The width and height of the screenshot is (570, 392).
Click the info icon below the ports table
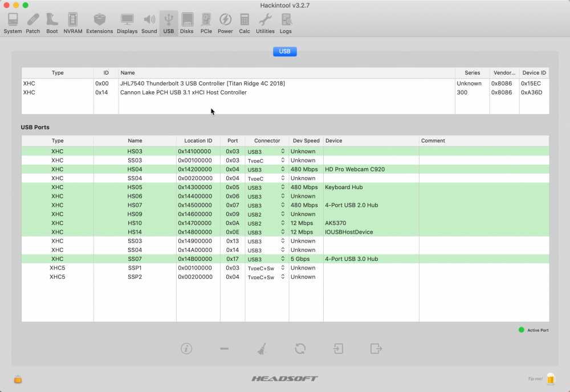tap(186, 349)
